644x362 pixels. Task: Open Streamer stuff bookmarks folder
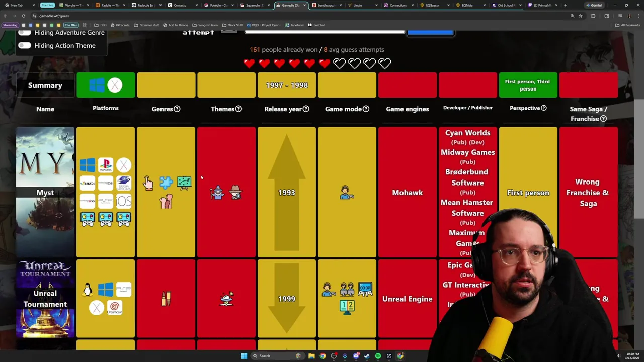coord(146,25)
